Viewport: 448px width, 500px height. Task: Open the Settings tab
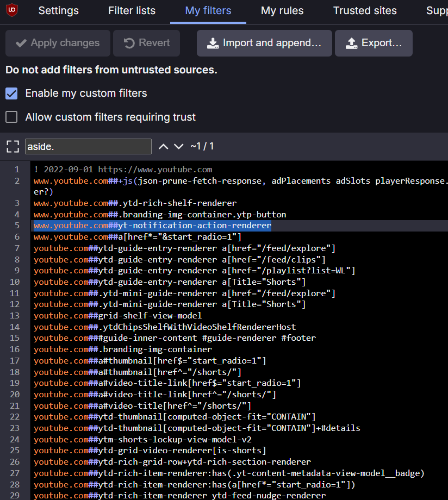(x=58, y=10)
